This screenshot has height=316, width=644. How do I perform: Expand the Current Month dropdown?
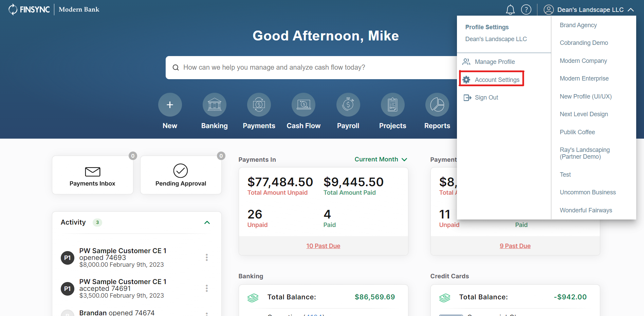point(381,159)
